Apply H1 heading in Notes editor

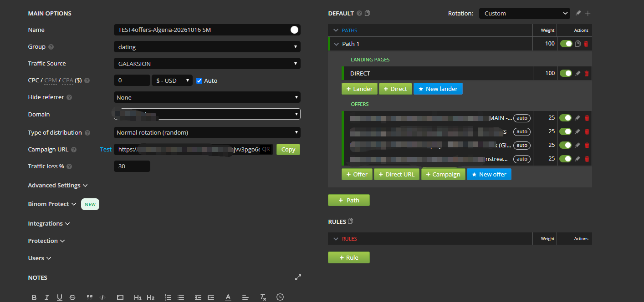[x=138, y=297]
